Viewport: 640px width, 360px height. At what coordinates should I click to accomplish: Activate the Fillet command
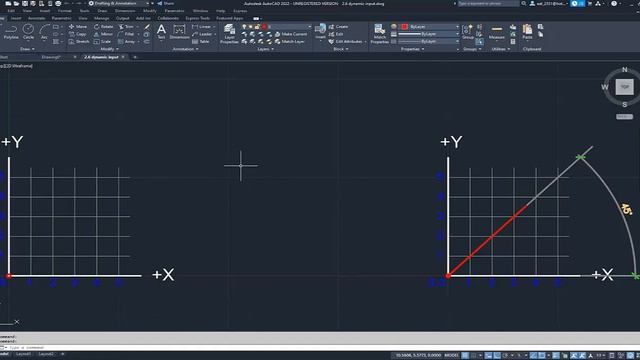(126, 34)
